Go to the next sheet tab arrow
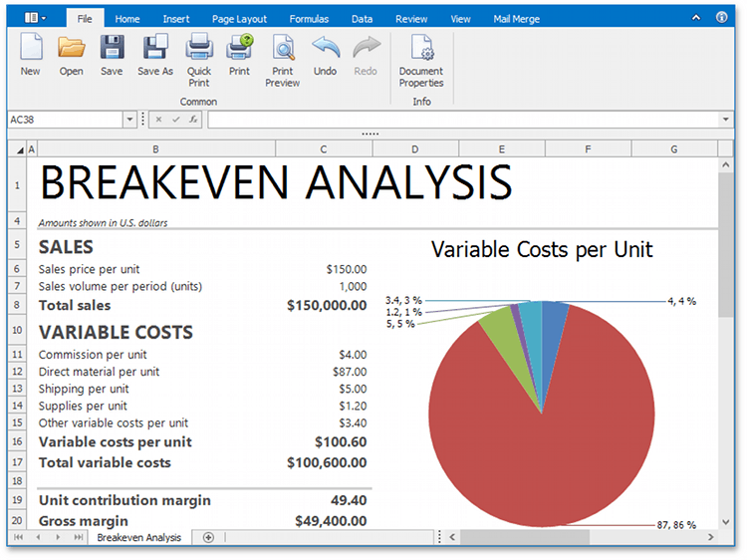747x560 pixels. tap(58, 538)
